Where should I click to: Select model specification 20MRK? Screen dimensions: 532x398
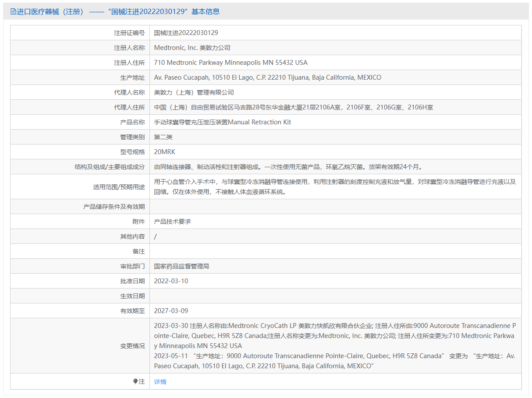tap(165, 152)
